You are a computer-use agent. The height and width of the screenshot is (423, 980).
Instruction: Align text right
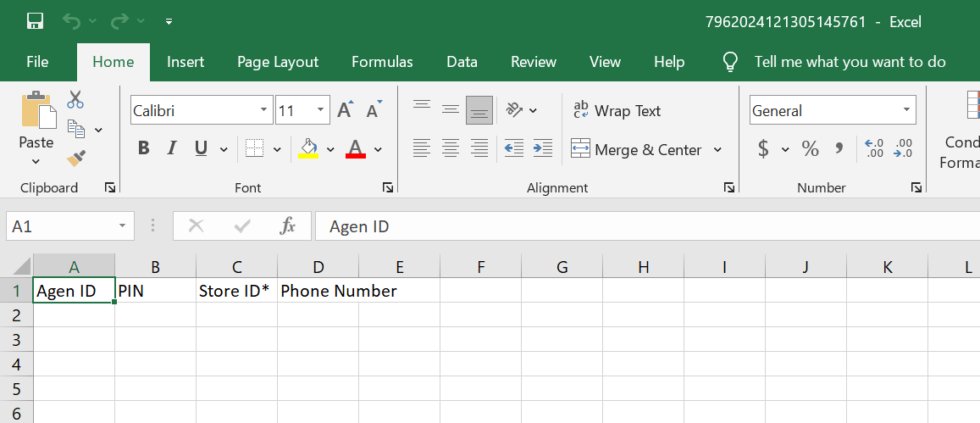point(479,148)
